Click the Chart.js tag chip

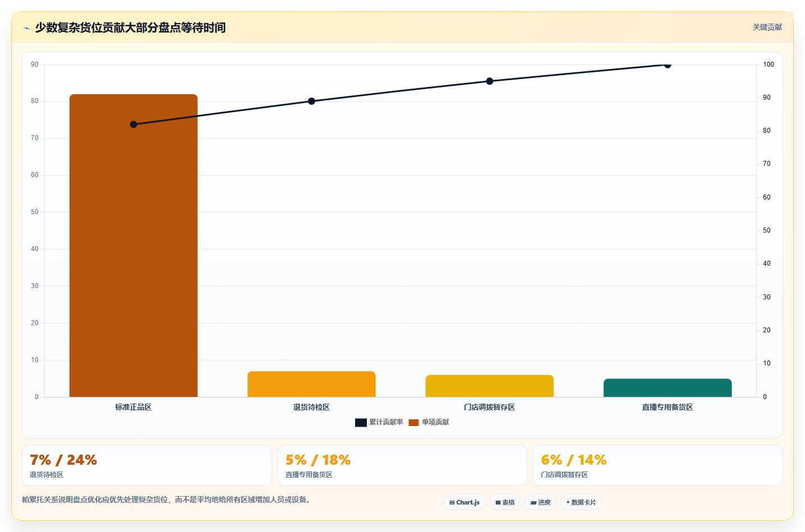[464, 502]
